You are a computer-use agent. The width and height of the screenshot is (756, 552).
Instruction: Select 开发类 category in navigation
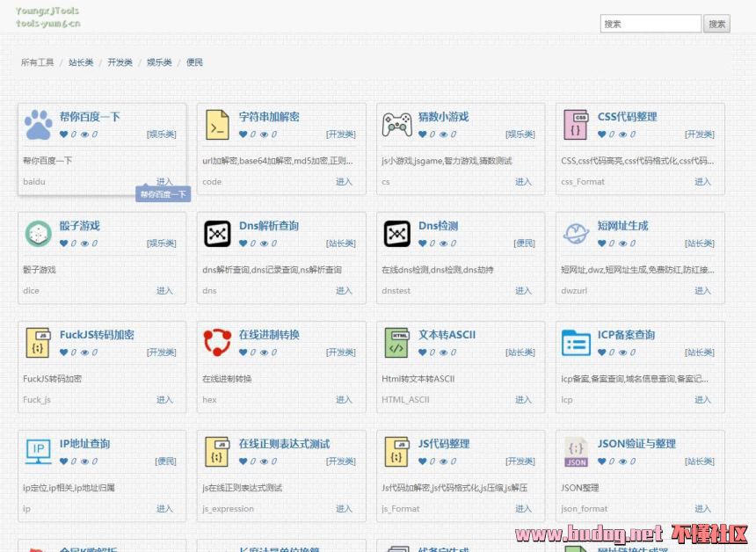coord(120,62)
